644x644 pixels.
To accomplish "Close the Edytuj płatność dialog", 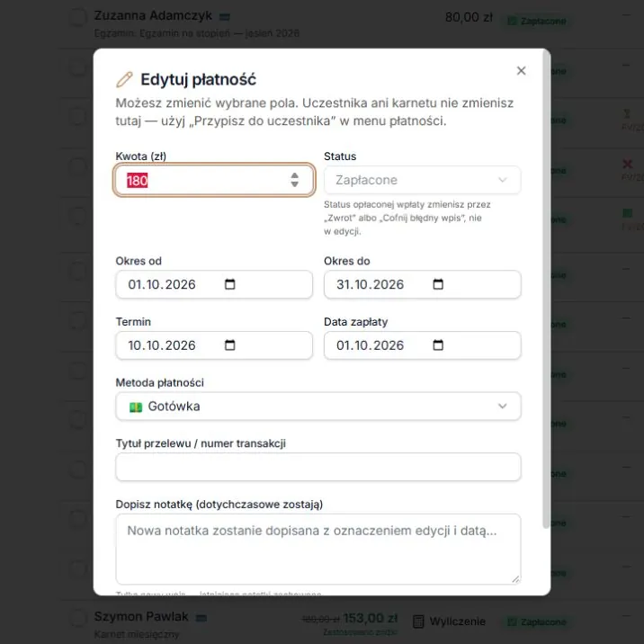I will pyautogui.click(x=521, y=71).
